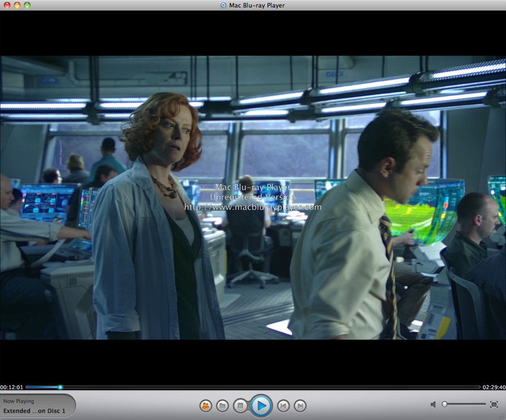Click the elapsed time 00:12:01 display
Image resolution: width=506 pixels, height=420 pixels.
click(12, 387)
